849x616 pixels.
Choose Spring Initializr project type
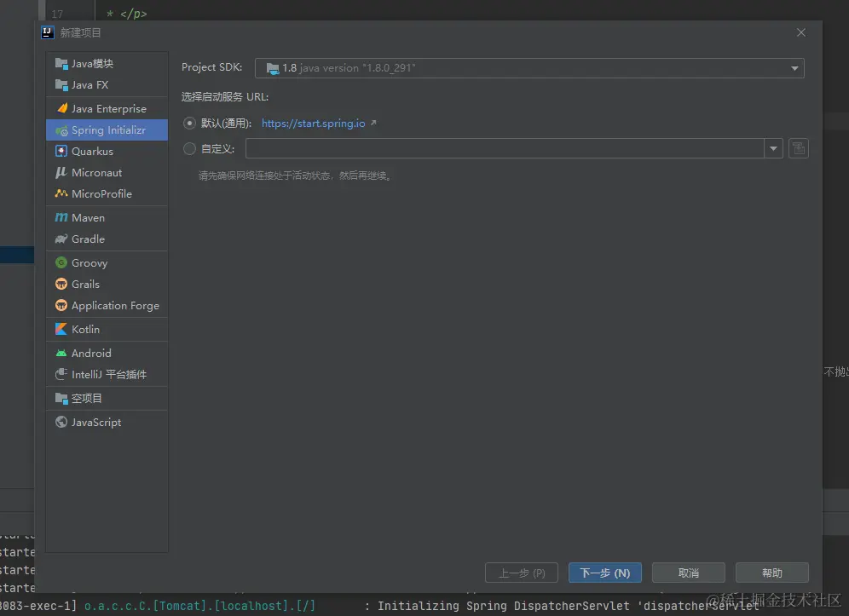pos(107,130)
